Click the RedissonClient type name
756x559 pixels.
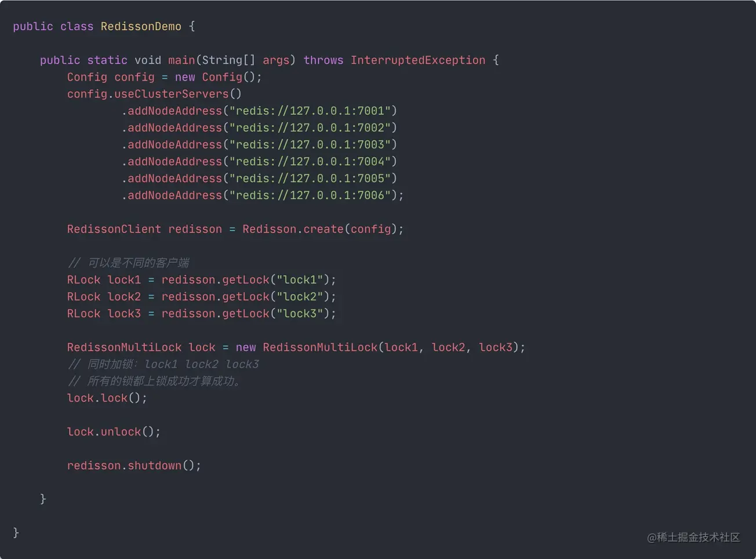click(114, 229)
